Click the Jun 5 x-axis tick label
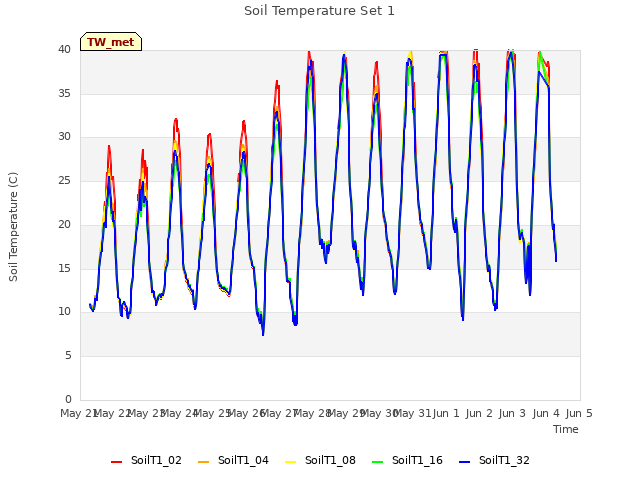The height and width of the screenshot is (480, 640). point(579,413)
